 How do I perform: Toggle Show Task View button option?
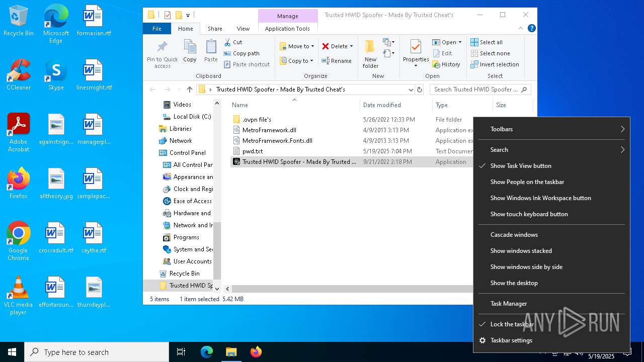tap(551, 166)
